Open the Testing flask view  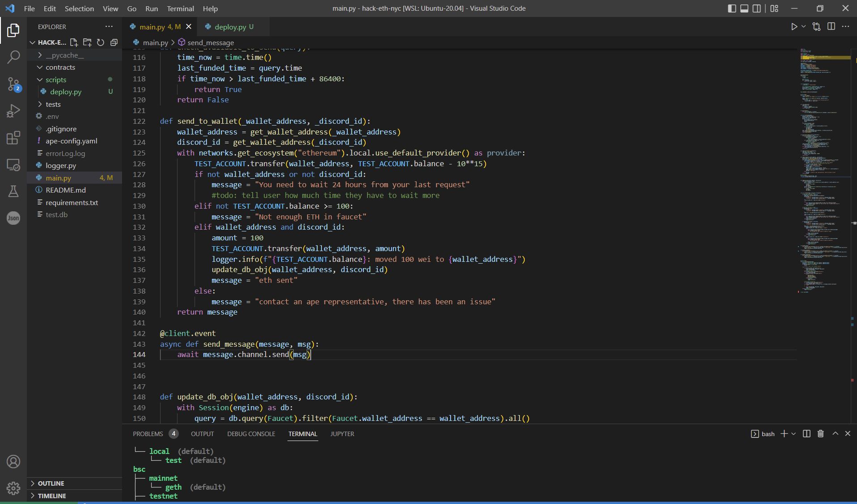(x=13, y=191)
